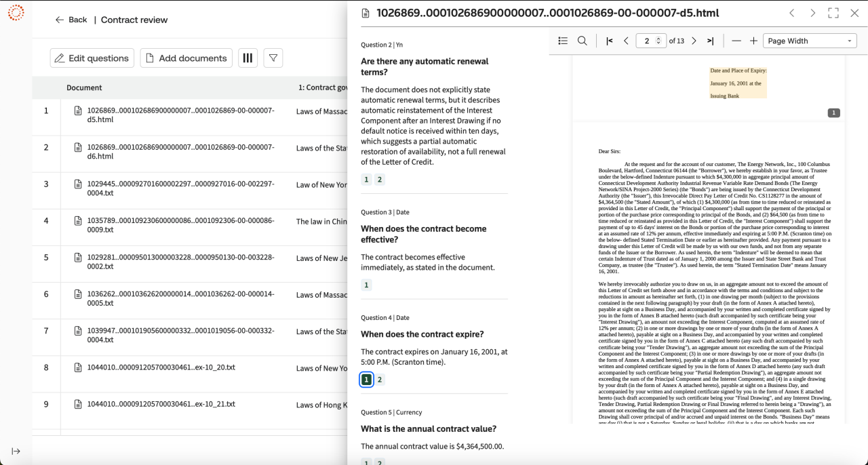Jump to first page of document
This screenshot has width=868, height=465.
[x=609, y=41]
